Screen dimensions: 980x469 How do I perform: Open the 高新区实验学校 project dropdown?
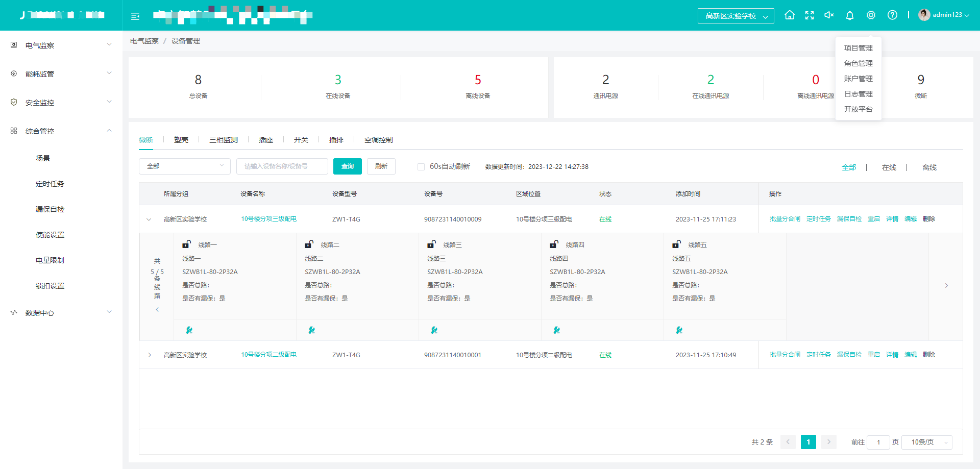coord(736,16)
